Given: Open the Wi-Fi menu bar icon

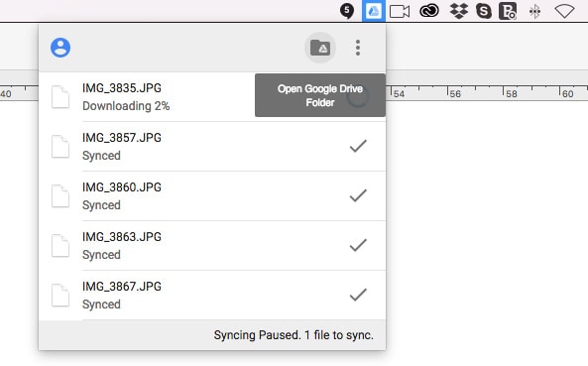Looking at the screenshot, I should tap(564, 12).
